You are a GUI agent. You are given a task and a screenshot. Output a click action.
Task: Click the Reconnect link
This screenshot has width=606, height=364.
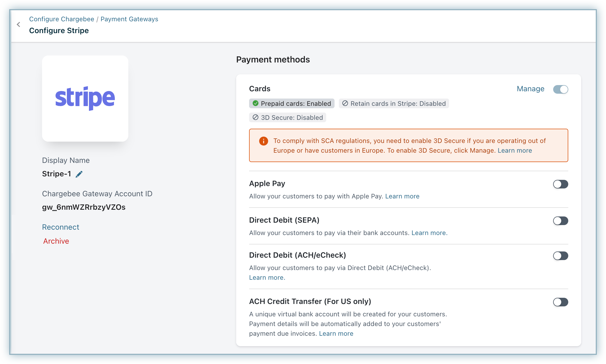61,227
